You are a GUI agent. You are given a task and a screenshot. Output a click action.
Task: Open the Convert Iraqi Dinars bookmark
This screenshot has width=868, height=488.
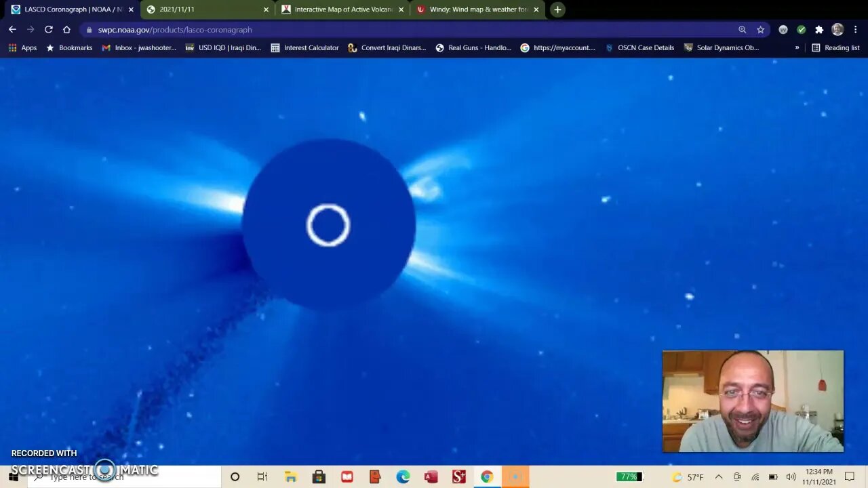click(387, 47)
